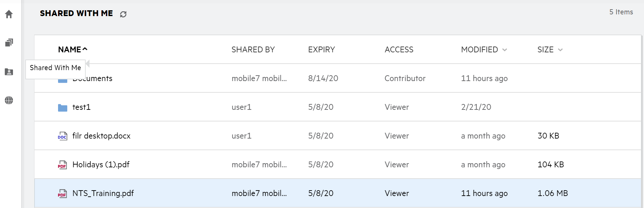Open My Files from the sidebar

coord(9,42)
